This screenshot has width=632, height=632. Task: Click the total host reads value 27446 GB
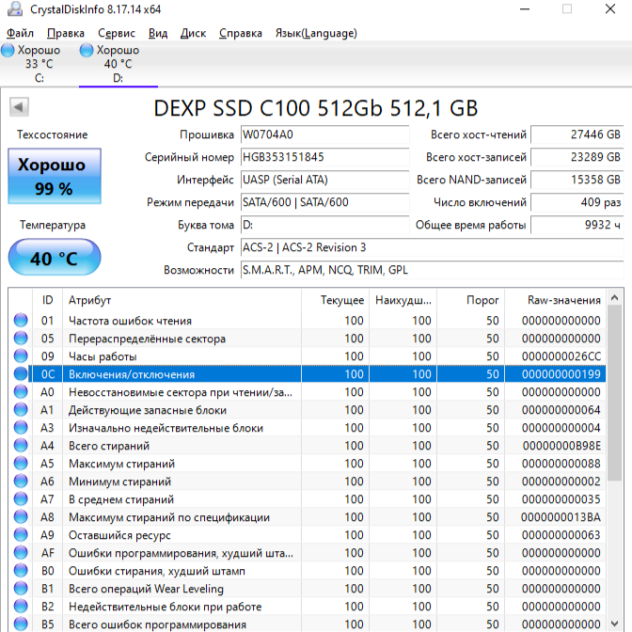pos(577,135)
